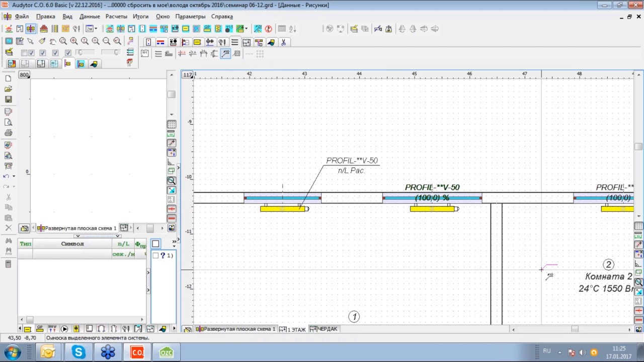Open the dropdown next to green map icon
This screenshot has height=362, width=644.
[x=246, y=29]
